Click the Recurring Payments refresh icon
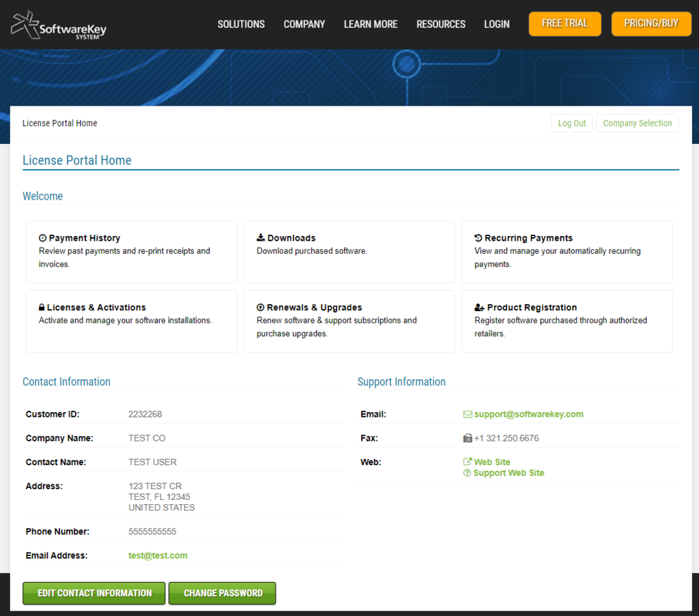 pos(479,238)
